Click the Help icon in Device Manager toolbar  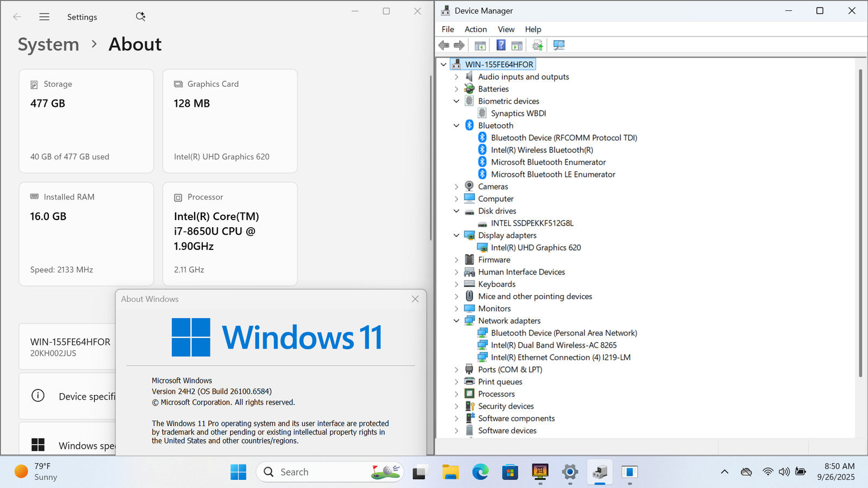(x=501, y=45)
